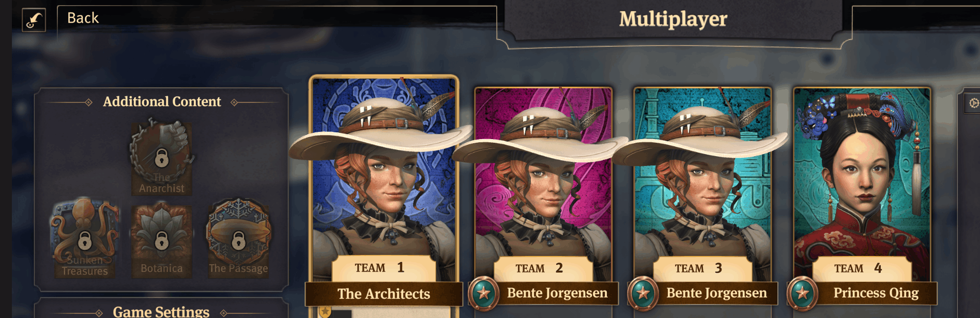
Task: Click star badge beside Team 3 Bente Jorgensen
Action: tap(643, 293)
